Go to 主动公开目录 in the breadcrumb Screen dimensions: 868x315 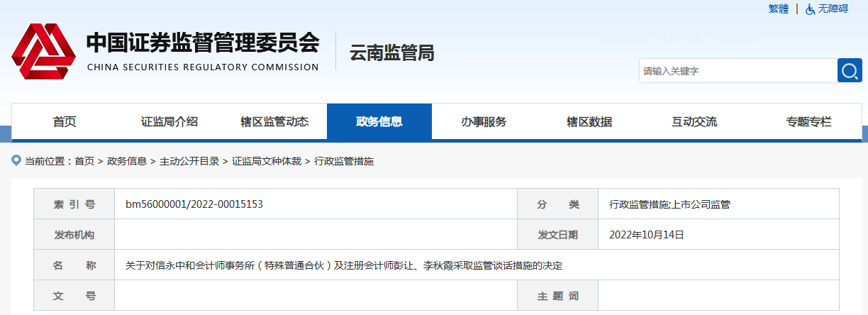point(189,161)
